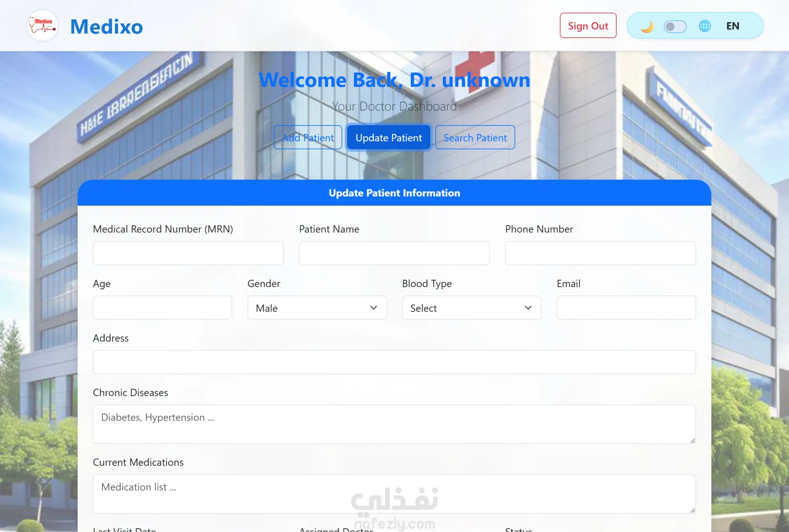Screen dimensions: 789x532
Task: Select the Update Patient tab
Action: tap(388, 138)
